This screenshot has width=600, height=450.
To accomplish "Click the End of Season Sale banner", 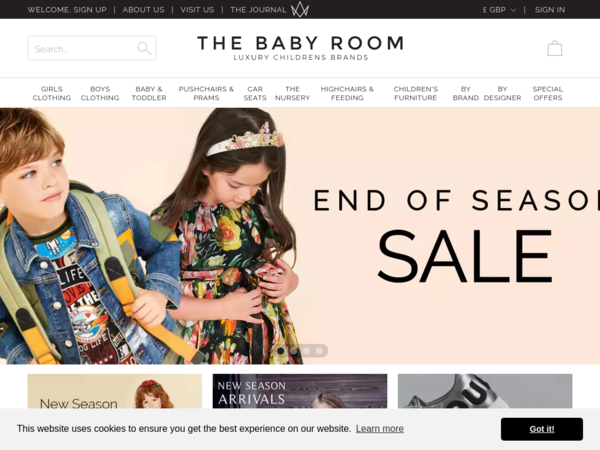I will 300,236.
